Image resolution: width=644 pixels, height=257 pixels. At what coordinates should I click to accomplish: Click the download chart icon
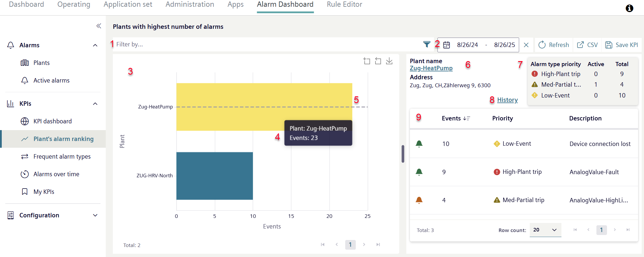(x=389, y=61)
